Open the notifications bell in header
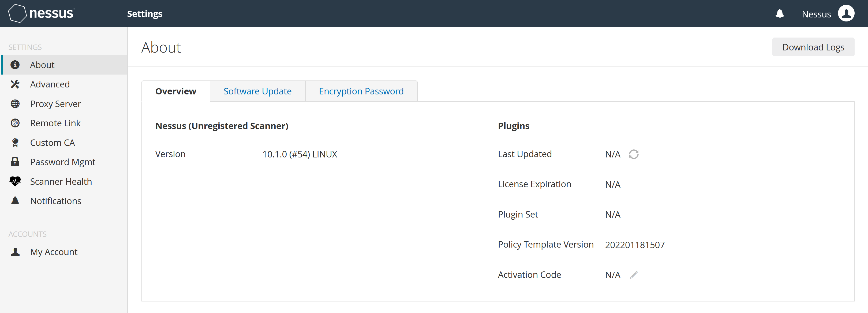The height and width of the screenshot is (313, 868). pos(780,14)
